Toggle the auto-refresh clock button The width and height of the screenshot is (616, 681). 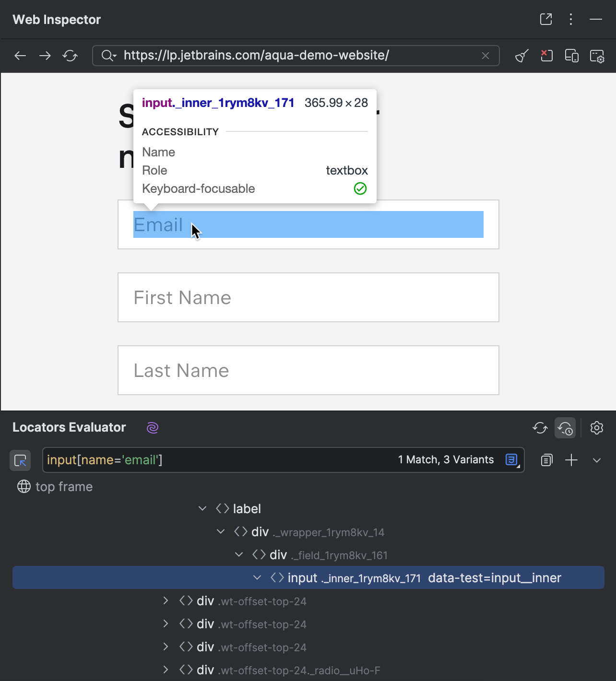tap(565, 428)
